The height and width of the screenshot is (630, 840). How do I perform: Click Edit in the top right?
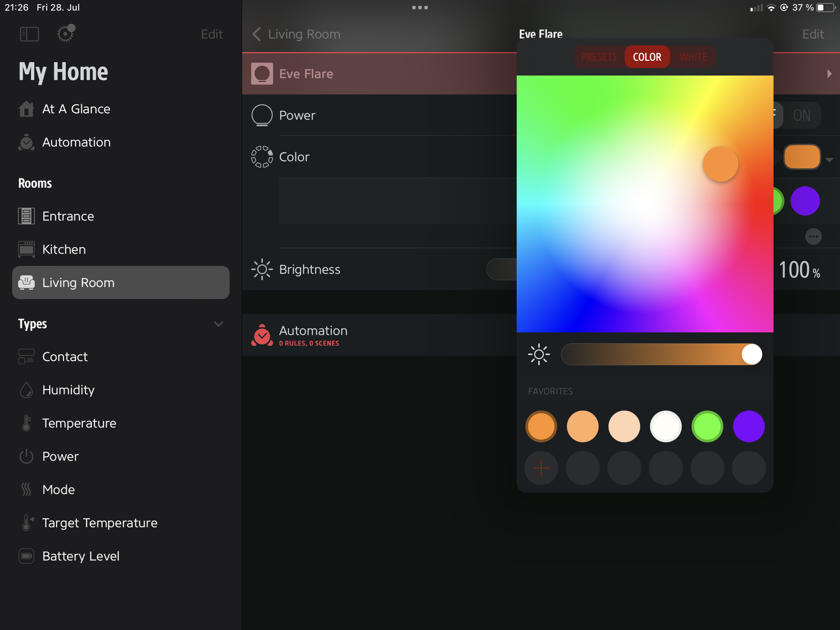point(813,34)
